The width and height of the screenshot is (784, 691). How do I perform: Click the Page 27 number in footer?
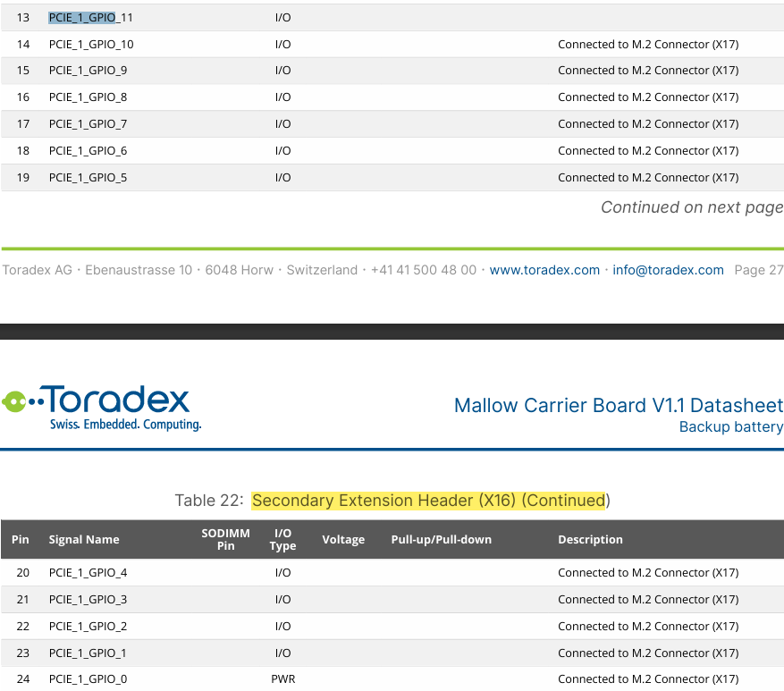(758, 270)
